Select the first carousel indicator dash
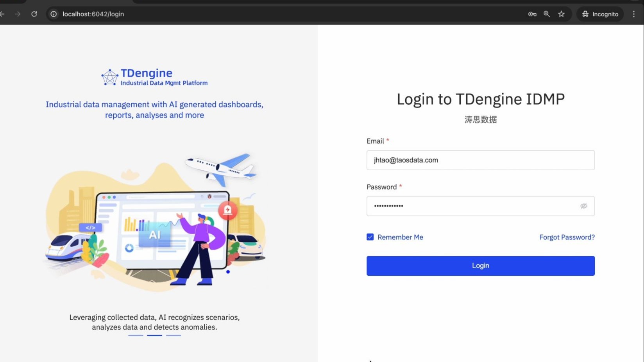Image resolution: width=644 pixels, height=362 pixels. click(x=136, y=335)
